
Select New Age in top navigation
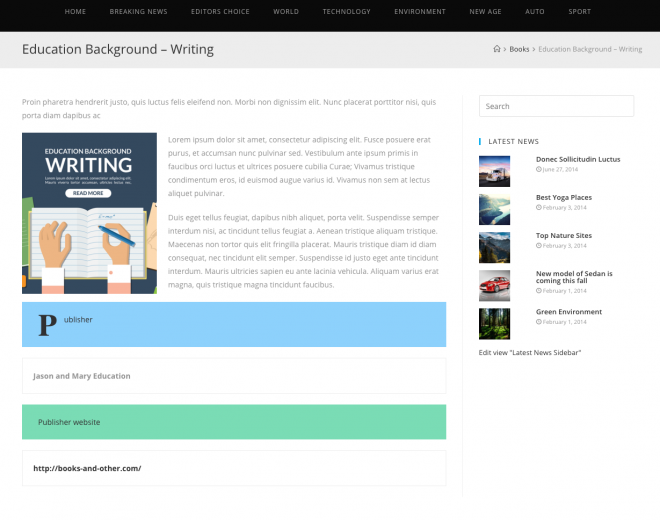(x=485, y=12)
